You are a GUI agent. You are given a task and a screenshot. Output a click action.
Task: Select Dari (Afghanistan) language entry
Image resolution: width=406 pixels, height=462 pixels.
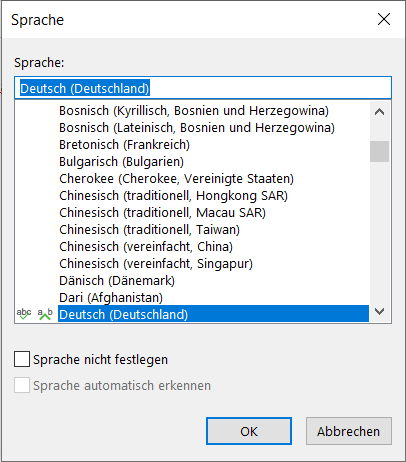tap(111, 297)
